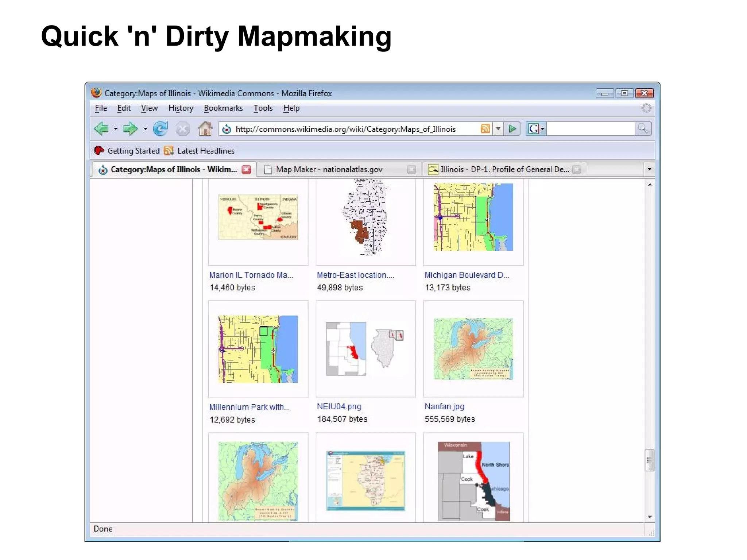Click the Wikimedia site icon in the address bar

(227, 129)
